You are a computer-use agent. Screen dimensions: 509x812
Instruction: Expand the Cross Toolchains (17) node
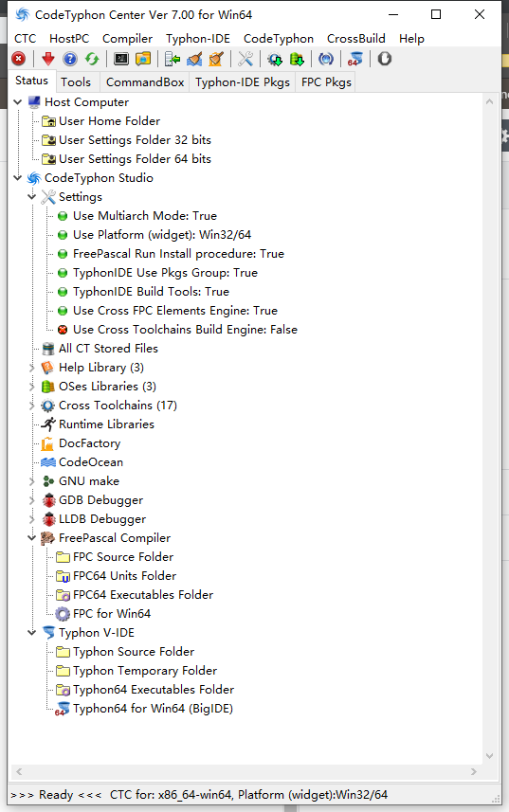31,406
